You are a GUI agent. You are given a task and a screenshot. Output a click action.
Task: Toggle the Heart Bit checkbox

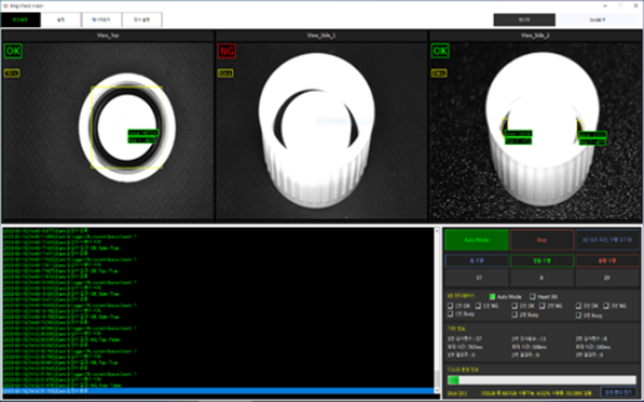click(533, 296)
